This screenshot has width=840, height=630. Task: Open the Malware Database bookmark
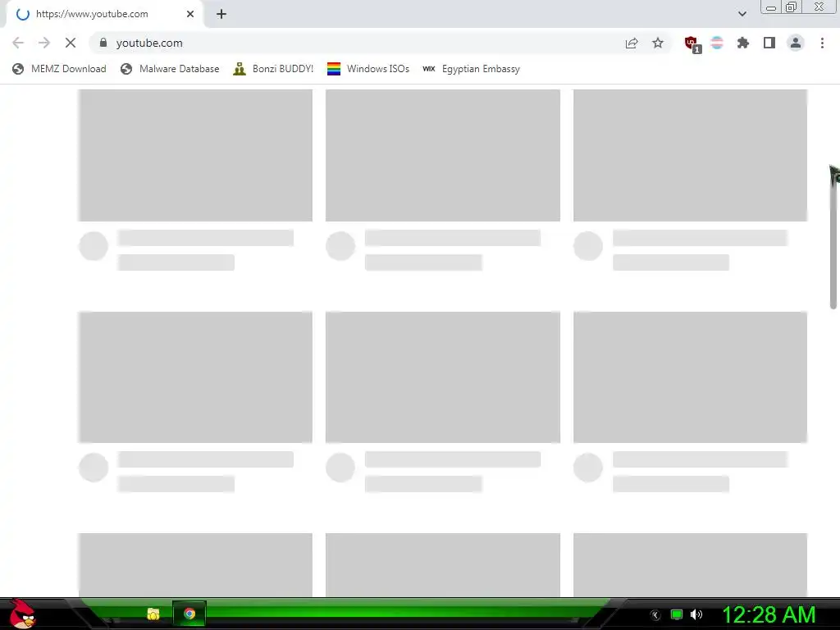point(170,69)
